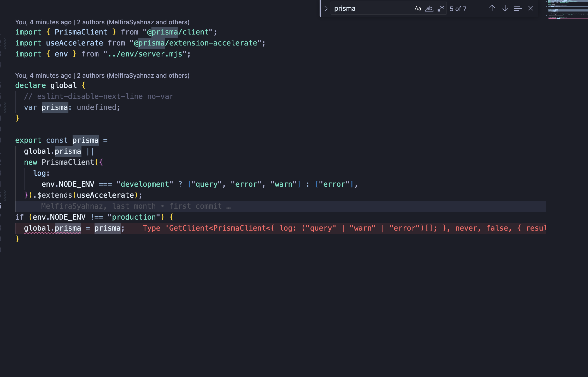Click the red type error message

click(x=339, y=228)
